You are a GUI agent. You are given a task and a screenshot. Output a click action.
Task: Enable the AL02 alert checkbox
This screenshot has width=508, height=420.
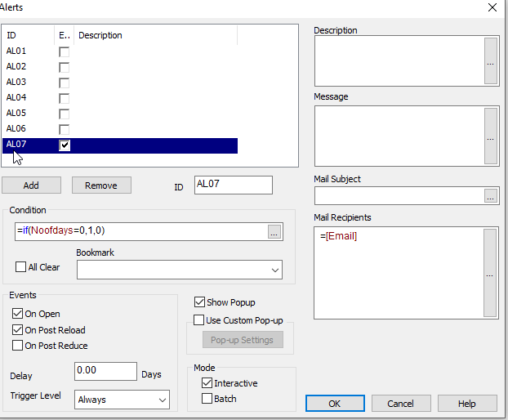(x=65, y=67)
